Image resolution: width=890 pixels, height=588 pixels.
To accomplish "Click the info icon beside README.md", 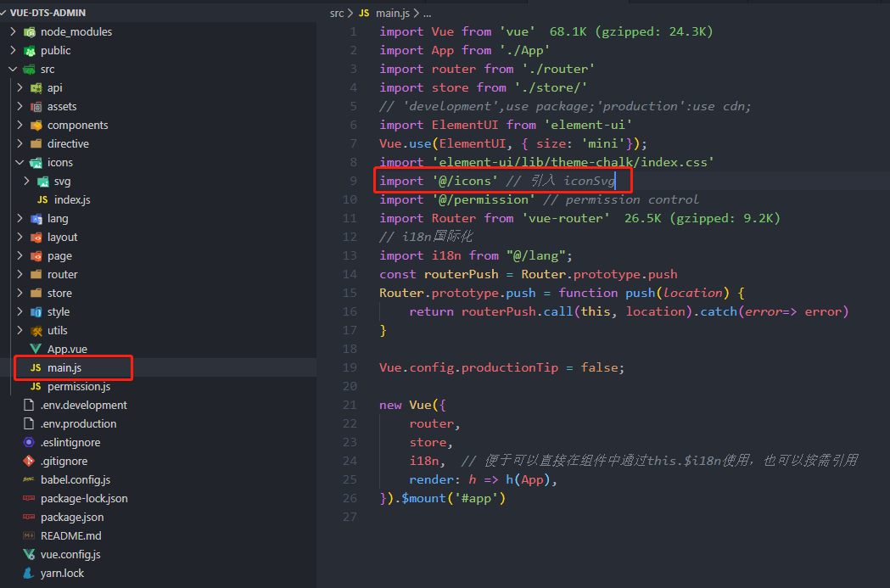I will click(x=29, y=536).
